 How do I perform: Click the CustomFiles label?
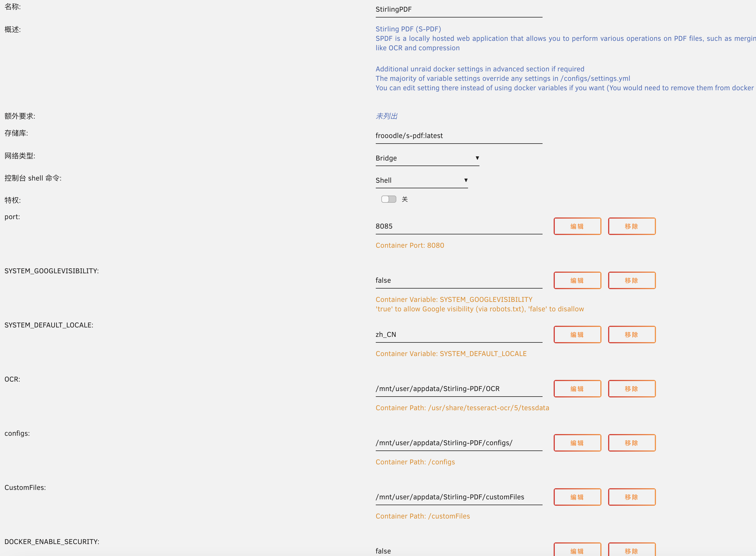tap(25, 488)
